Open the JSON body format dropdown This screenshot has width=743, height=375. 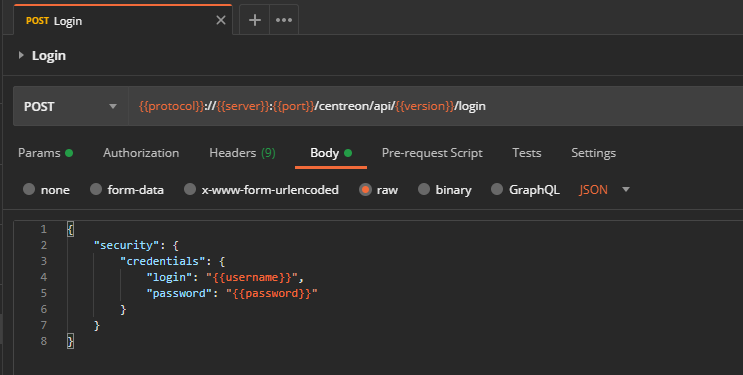point(605,190)
